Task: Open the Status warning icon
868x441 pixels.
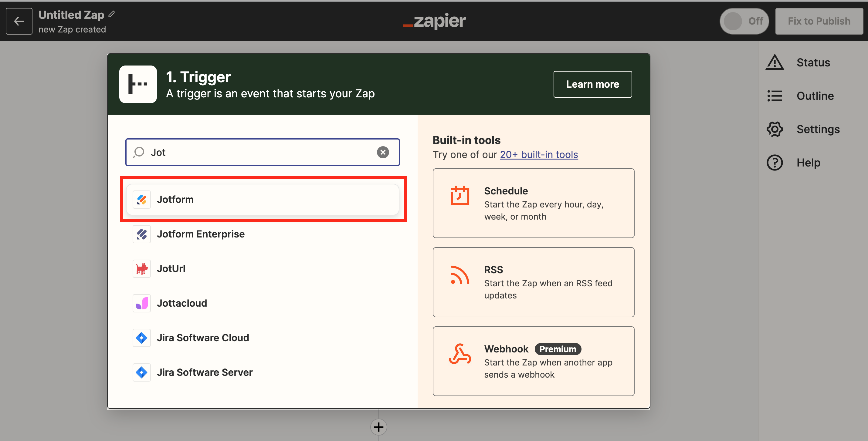Action: (x=775, y=62)
